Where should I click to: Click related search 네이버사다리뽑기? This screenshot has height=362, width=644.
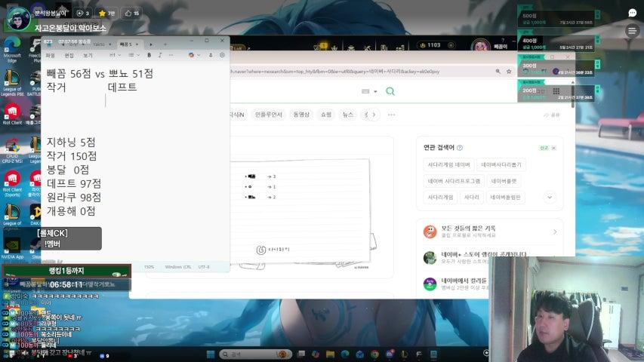point(501,164)
